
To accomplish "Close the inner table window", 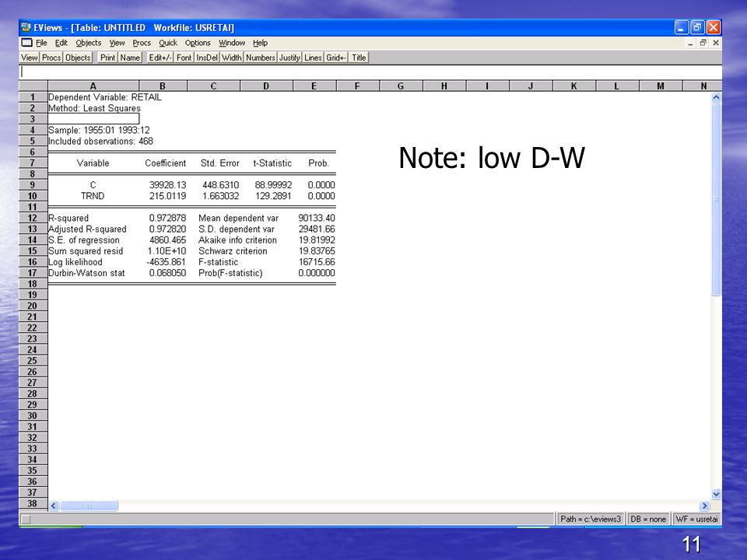I will [715, 43].
